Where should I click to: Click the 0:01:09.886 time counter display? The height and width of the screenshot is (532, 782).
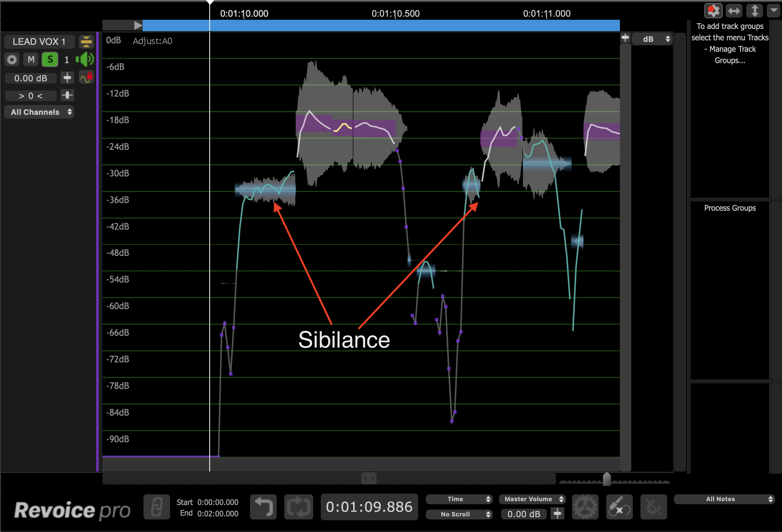tap(369, 507)
